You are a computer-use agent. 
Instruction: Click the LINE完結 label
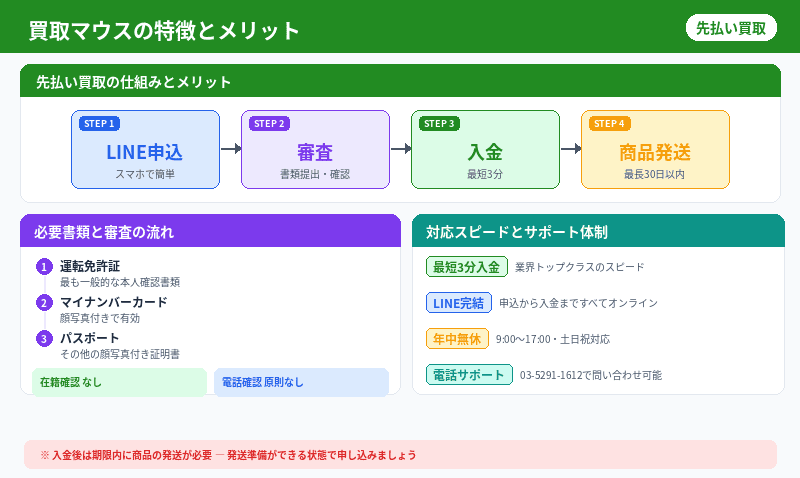click(458, 303)
